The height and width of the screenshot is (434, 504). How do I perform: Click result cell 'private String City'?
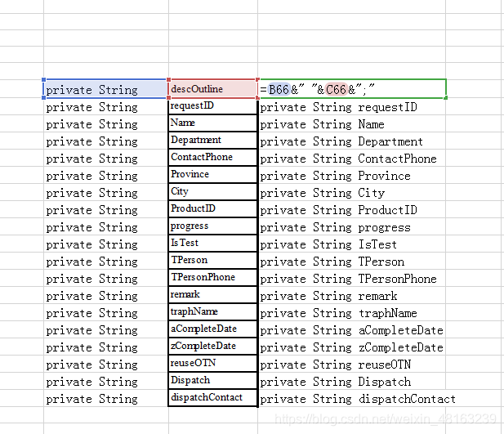click(x=351, y=193)
